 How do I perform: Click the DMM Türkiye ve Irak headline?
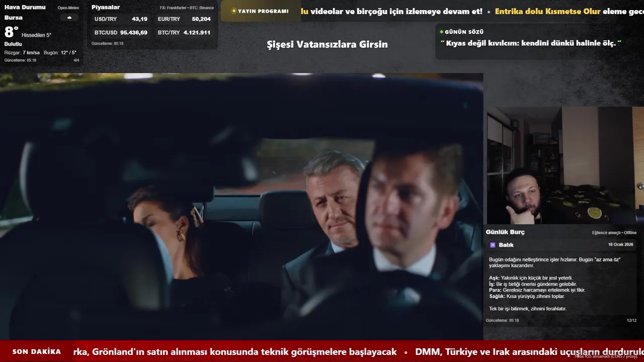point(529,352)
